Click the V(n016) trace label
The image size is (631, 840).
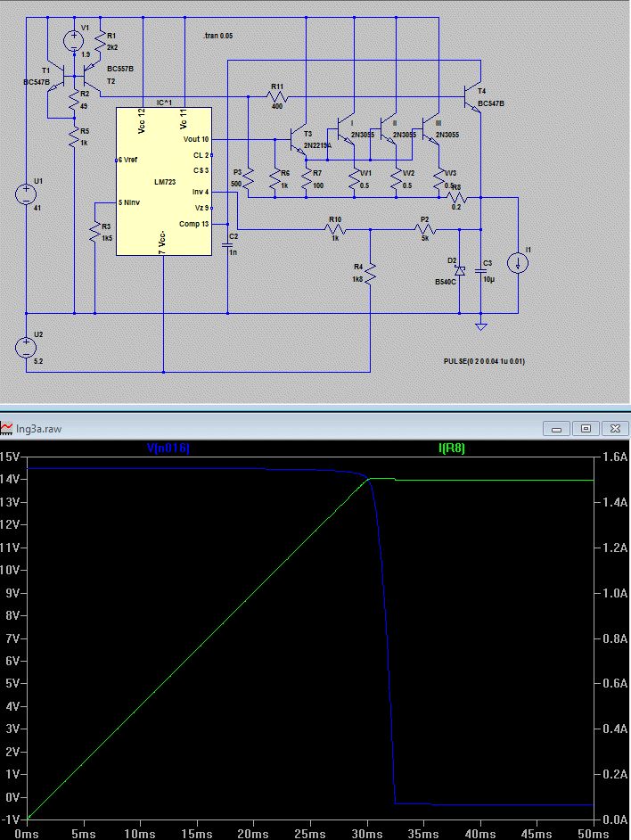point(168,448)
